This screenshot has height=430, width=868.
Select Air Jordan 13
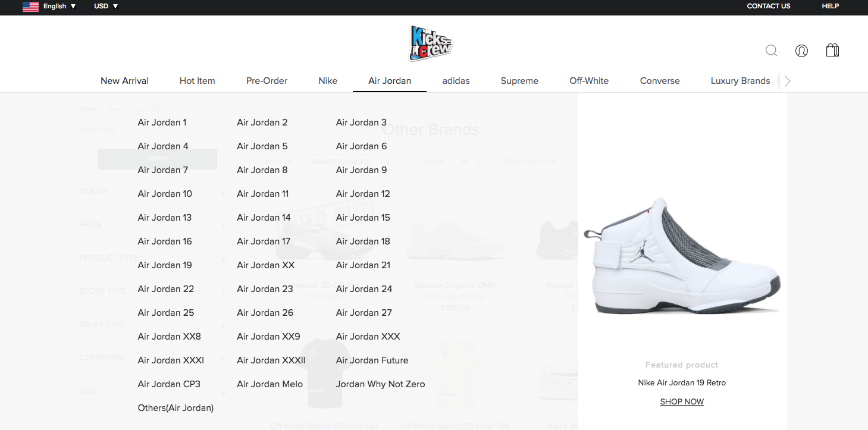[x=165, y=218]
